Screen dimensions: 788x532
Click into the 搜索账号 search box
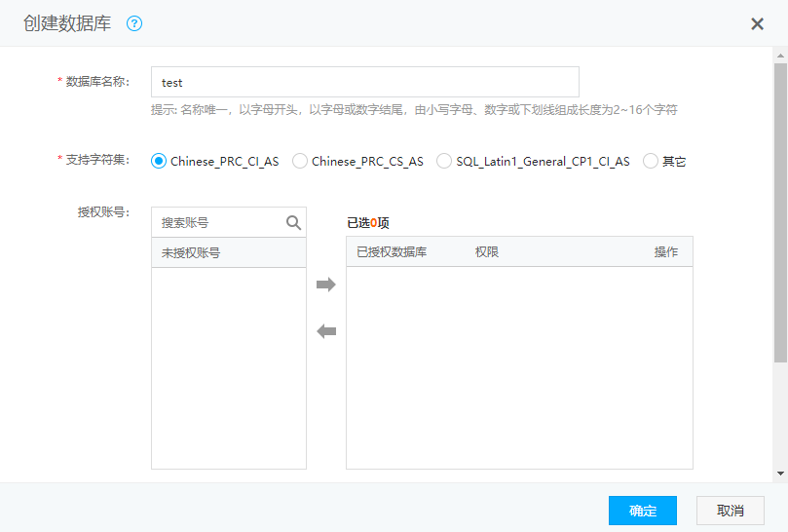[x=218, y=222]
